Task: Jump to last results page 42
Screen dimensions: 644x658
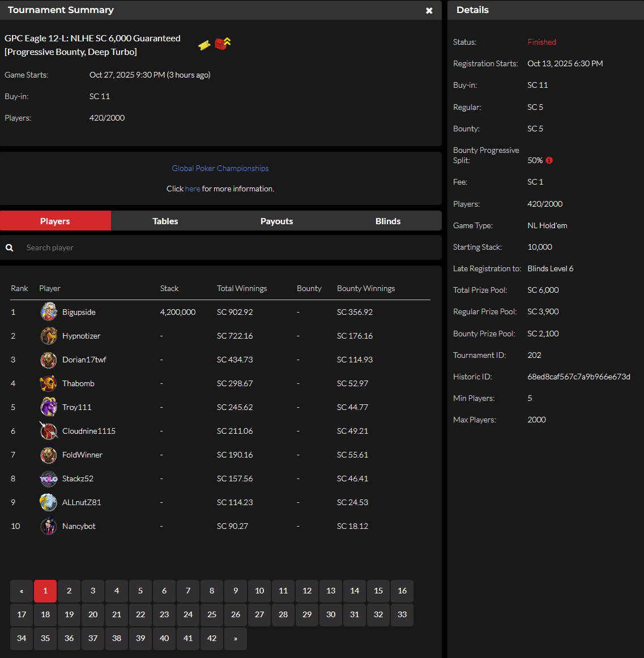Action: click(212, 638)
